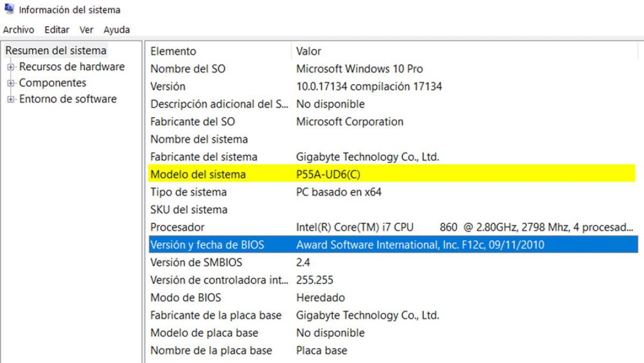Open the Archivo menu
Viewport: 644px width, 363px height.
18,30
